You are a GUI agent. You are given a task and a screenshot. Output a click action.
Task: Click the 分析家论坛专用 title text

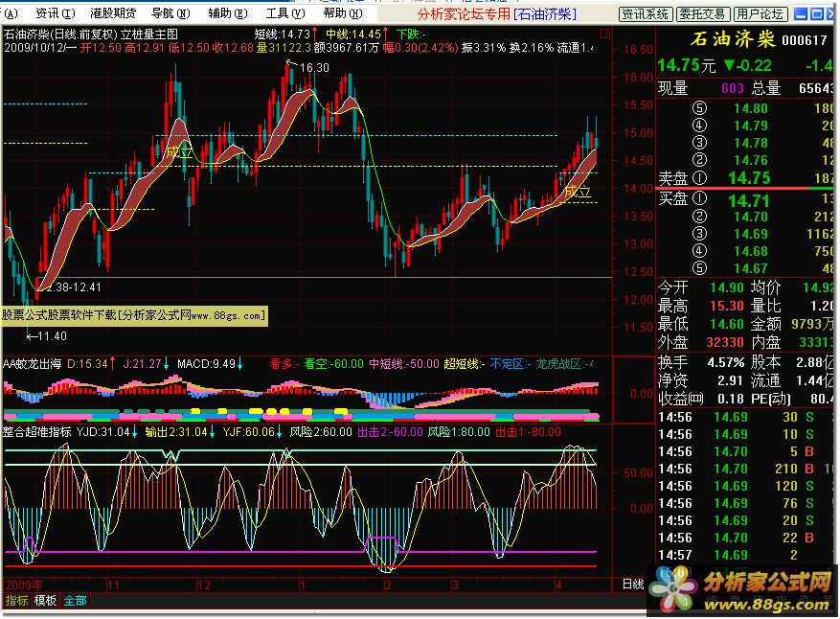(x=464, y=14)
